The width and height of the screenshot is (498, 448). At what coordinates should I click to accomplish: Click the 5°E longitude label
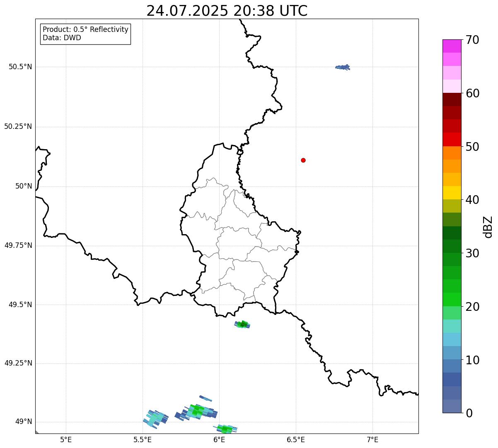[x=66, y=439]
